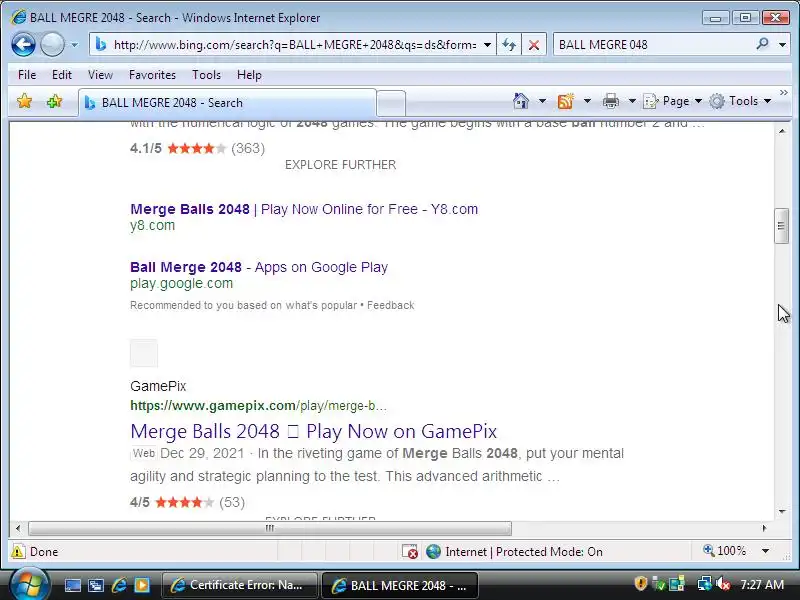Click the Home page icon

click(520, 101)
